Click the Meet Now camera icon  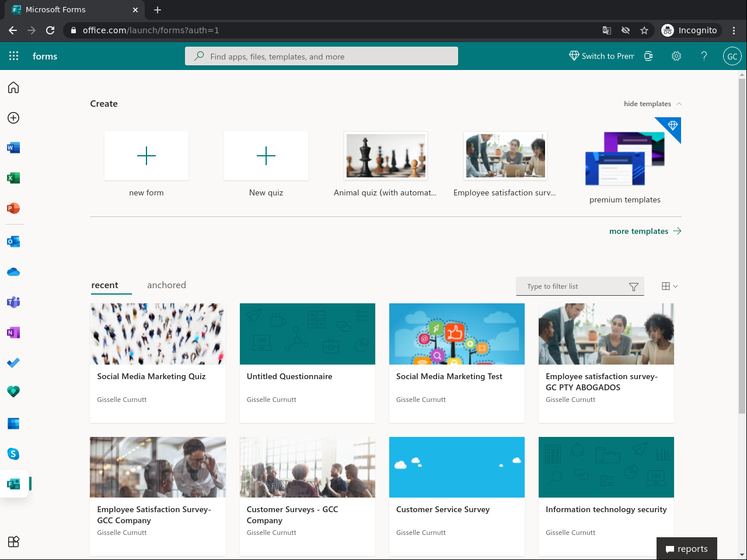[x=648, y=56]
